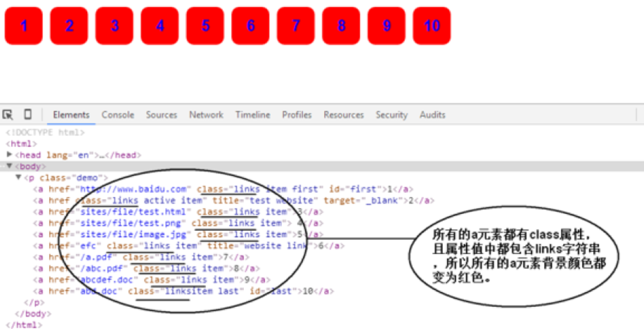Viewport: 644px width, 329px height.
Task: Follow the red link box numbered 5
Action: tap(205, 26)
